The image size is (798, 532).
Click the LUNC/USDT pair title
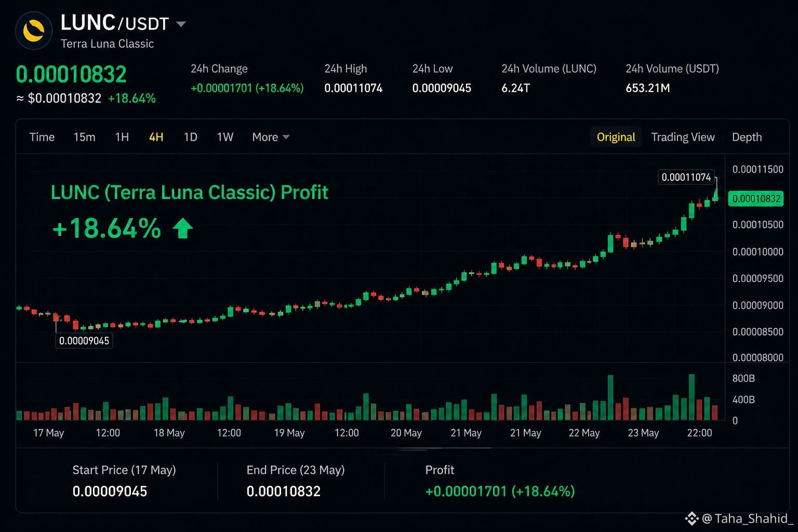point(115,23)
